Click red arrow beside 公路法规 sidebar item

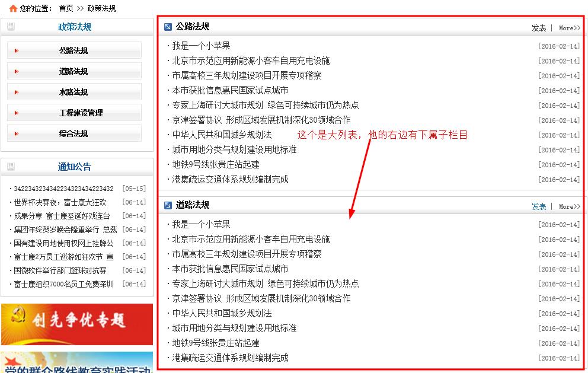pos(17,50)
